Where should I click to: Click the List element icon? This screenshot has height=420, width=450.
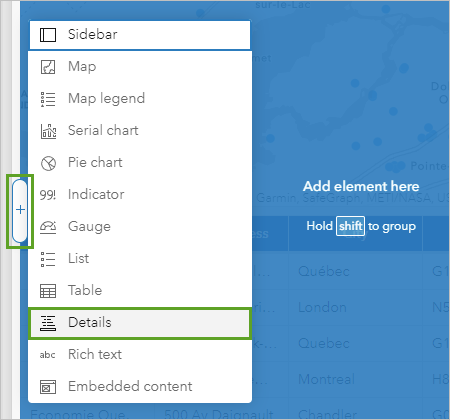coord(48,259)
